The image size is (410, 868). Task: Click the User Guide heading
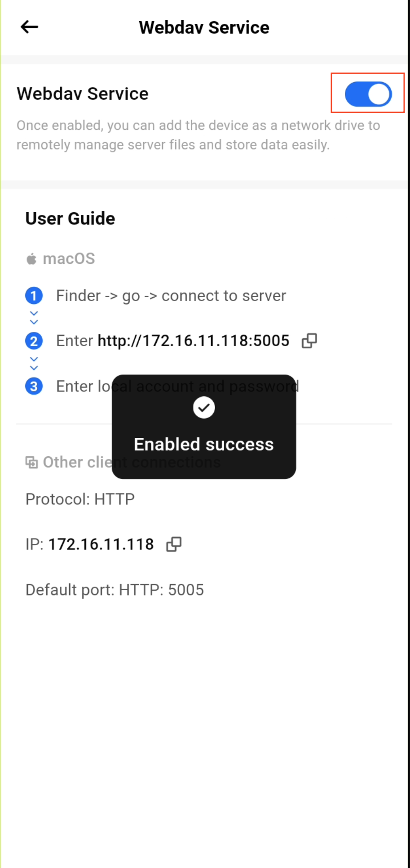70,218
